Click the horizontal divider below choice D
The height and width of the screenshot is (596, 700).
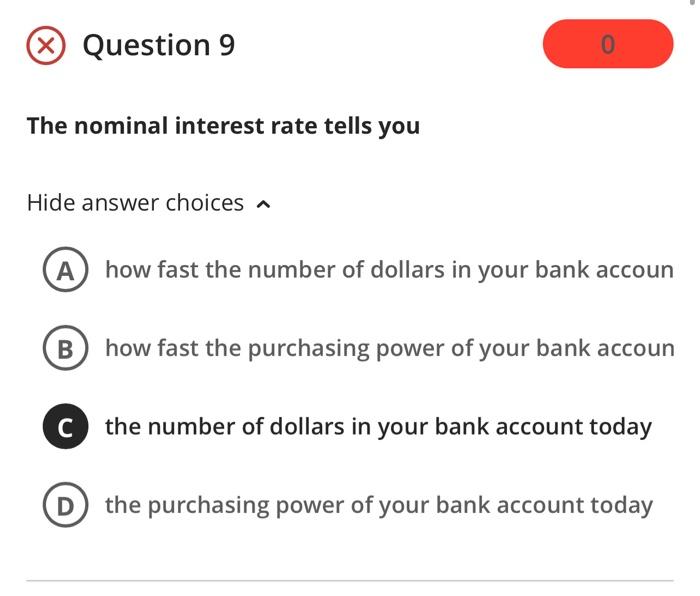349,580
